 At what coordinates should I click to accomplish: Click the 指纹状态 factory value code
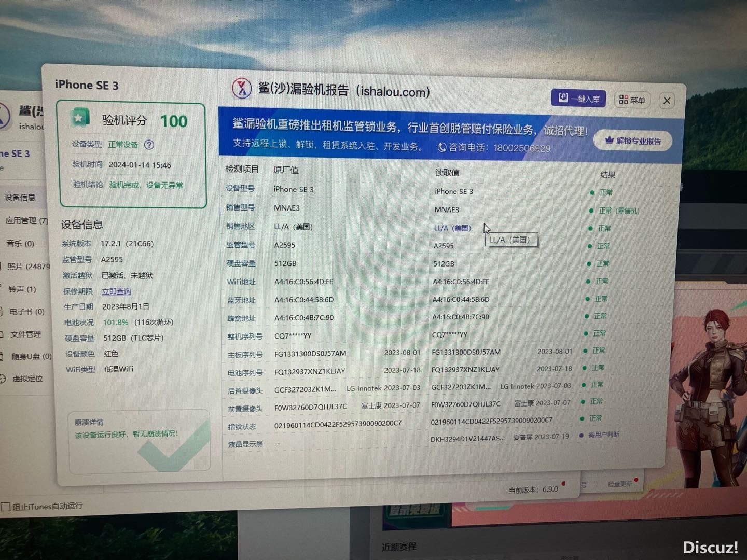(338, 424)
